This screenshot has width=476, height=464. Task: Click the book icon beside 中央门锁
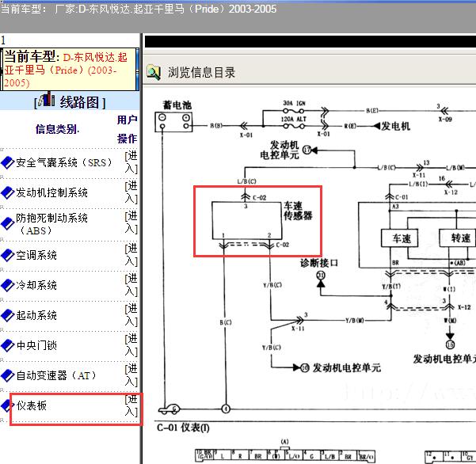click(x=8, y=345)
